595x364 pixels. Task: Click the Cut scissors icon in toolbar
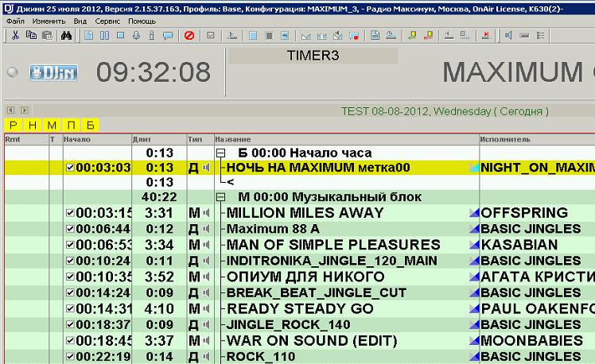click(x=15, y=36)
